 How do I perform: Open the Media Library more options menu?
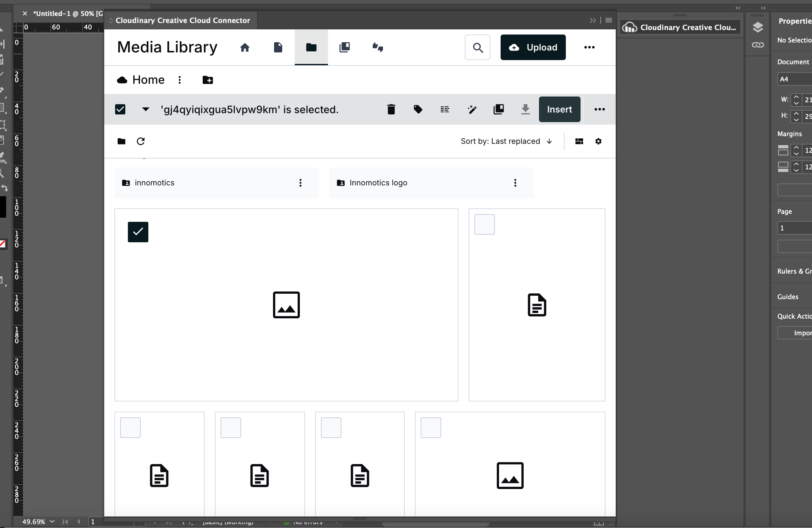[589, 47]
